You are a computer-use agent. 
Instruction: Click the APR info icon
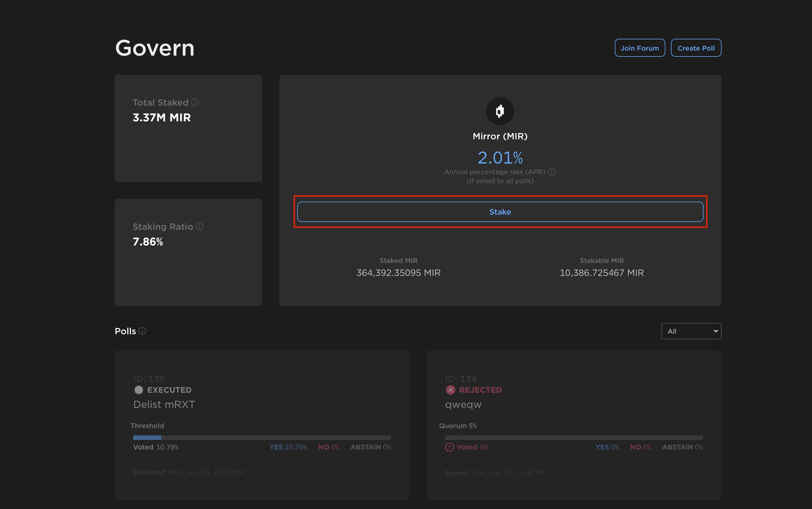point(552,172)
